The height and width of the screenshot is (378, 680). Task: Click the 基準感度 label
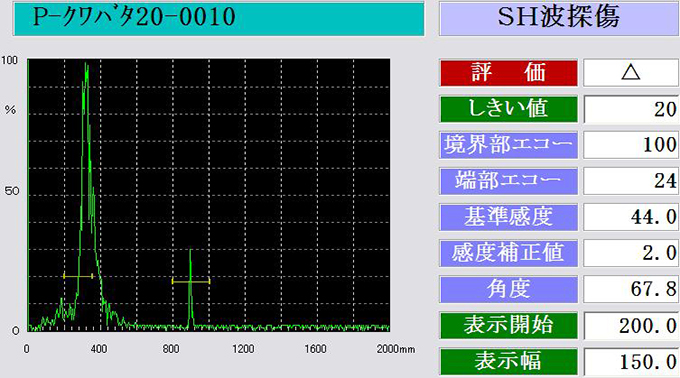click(x=508, y=217)
